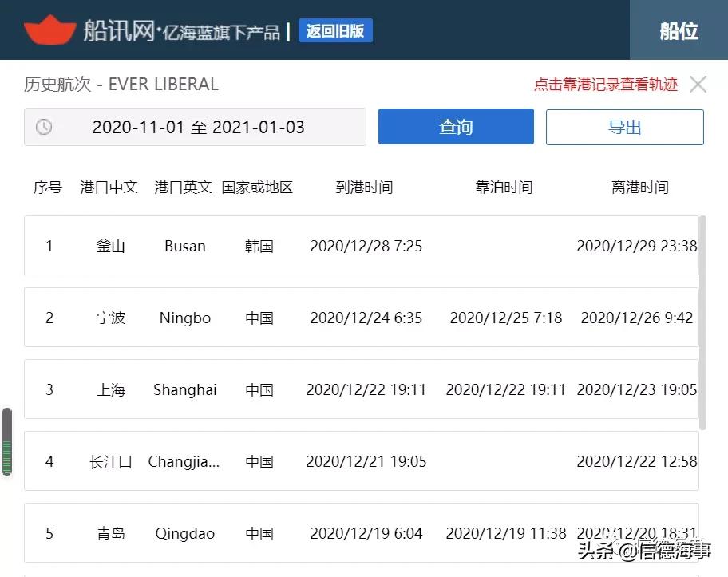Click the 导出 export button
This screenshot has height=577, width=728.
pyautogui.click(x=624, y=126)
